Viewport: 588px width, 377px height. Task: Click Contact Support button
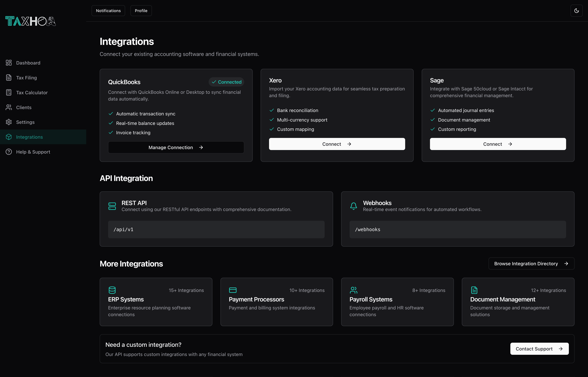tap(539, 349)
